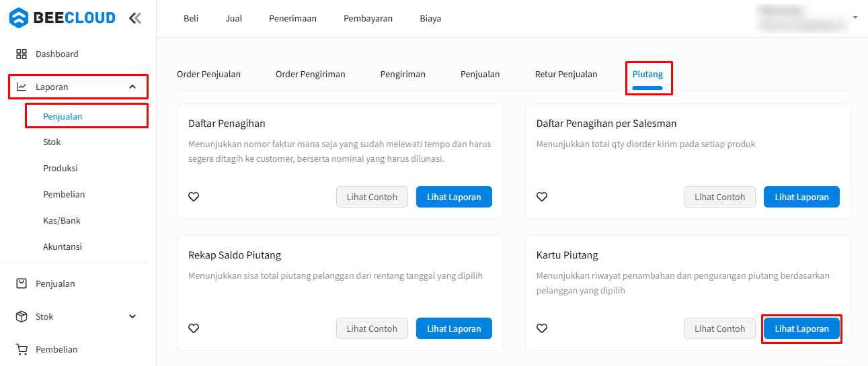View Kartu Piutang report via Lihat Laporan
Viewport: 868px width, 366px height.
click(801, 328)
